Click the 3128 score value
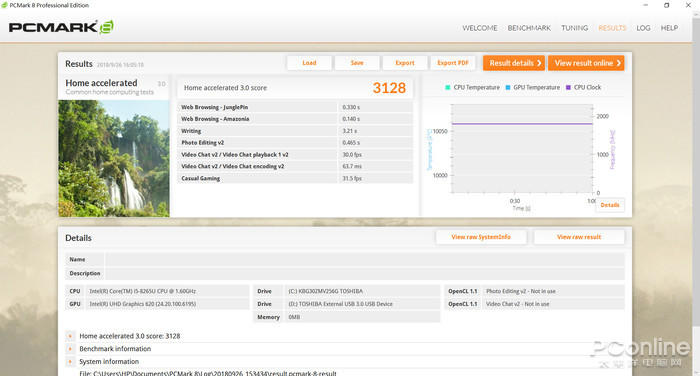 pyautogui.click(x=389, y=88)
